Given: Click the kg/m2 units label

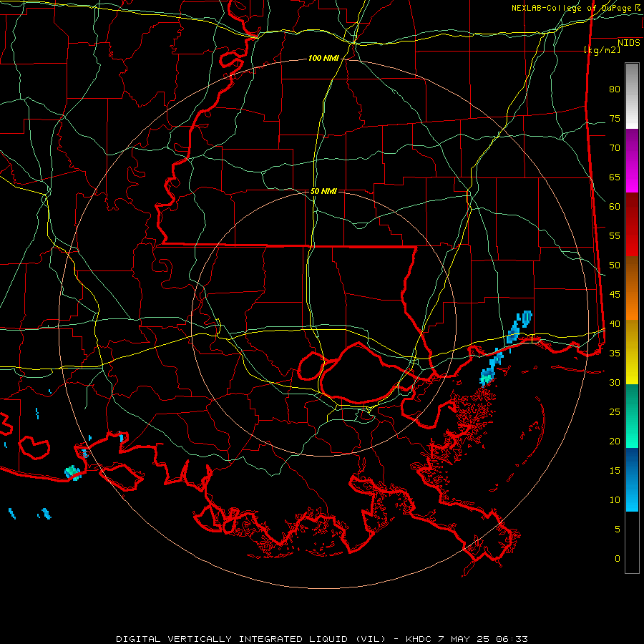Looking at the screenshot, I should point(602,50).
